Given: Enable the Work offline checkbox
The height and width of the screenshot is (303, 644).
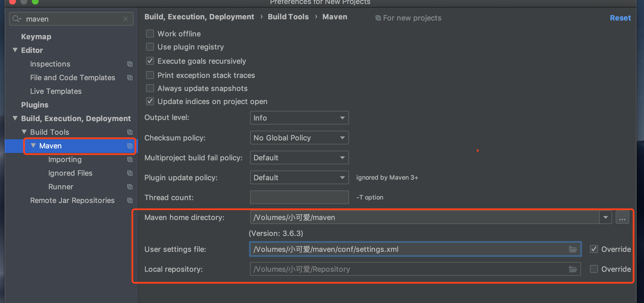Looking at the screenshot, I should pos(150,34).
